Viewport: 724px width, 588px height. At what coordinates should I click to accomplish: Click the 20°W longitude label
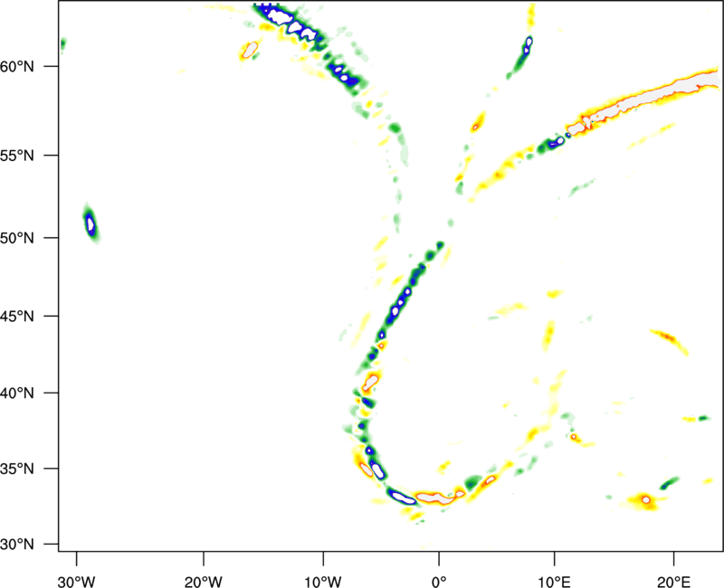tap(204, 582)
